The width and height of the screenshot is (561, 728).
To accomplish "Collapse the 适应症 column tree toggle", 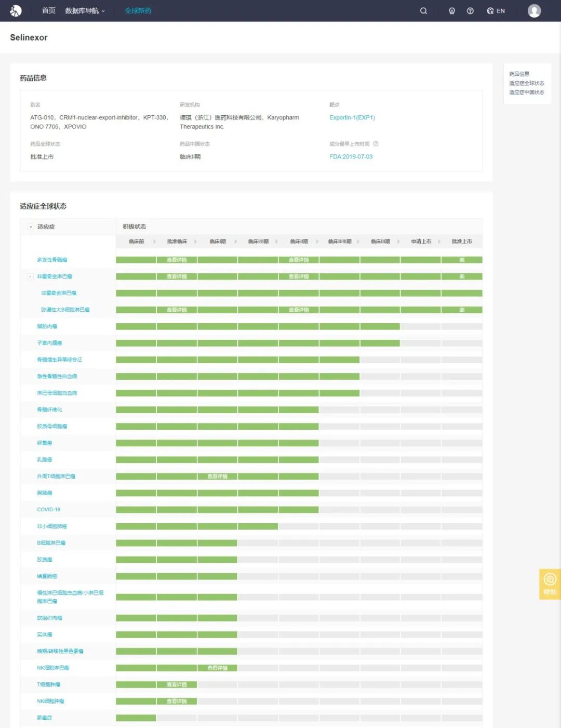I will click(31, 227).
